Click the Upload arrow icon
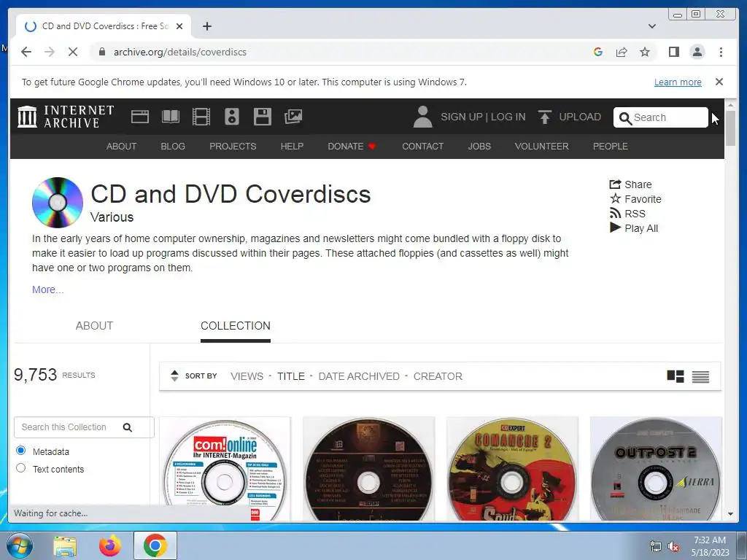 [544, 117]
